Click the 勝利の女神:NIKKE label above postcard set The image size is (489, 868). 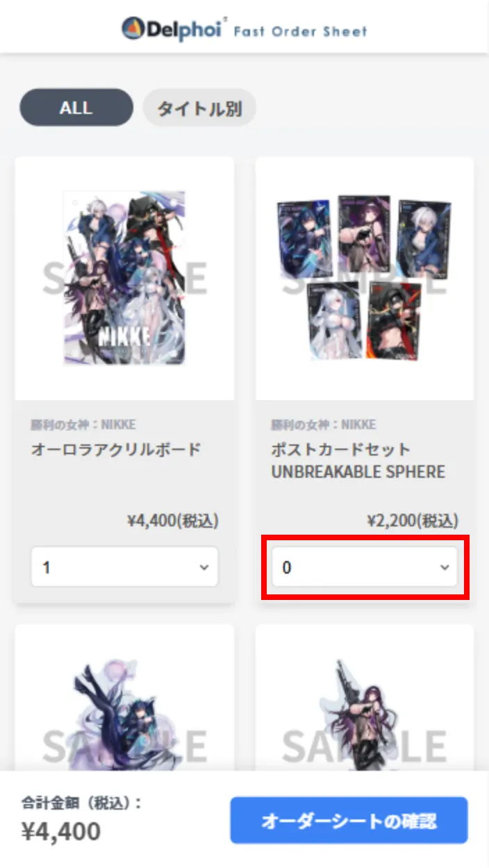(323, 424)
